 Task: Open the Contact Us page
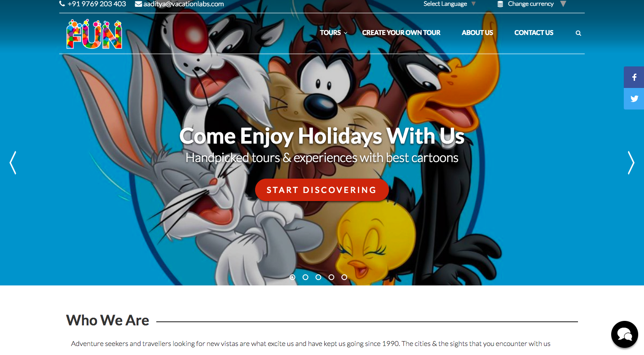pyautogui.click(x=534, y=33)
